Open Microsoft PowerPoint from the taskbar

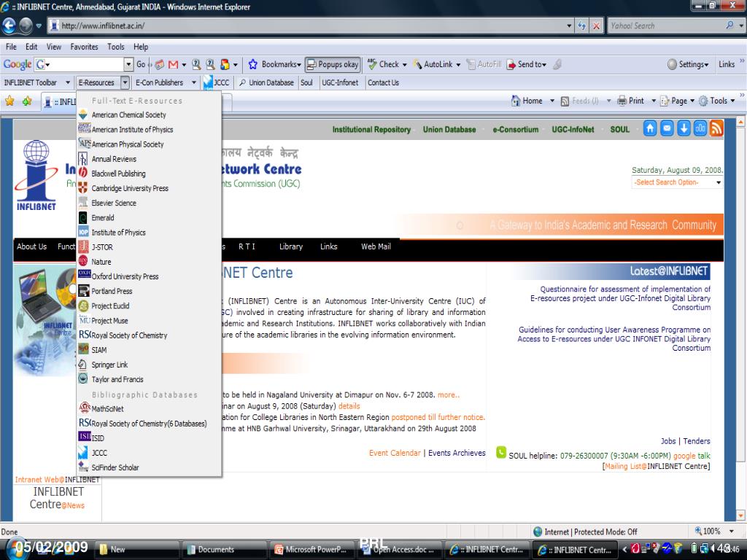click(x=311, y=550)
